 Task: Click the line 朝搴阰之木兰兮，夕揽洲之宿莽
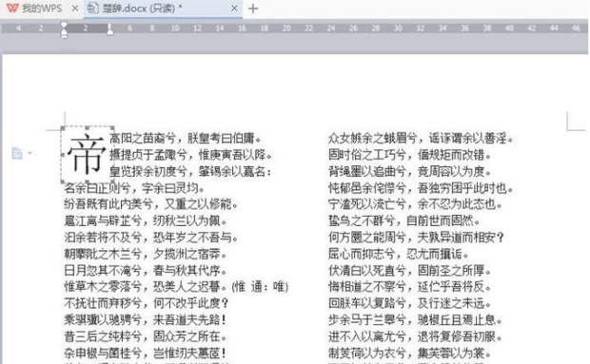click(x=146, y=255)
